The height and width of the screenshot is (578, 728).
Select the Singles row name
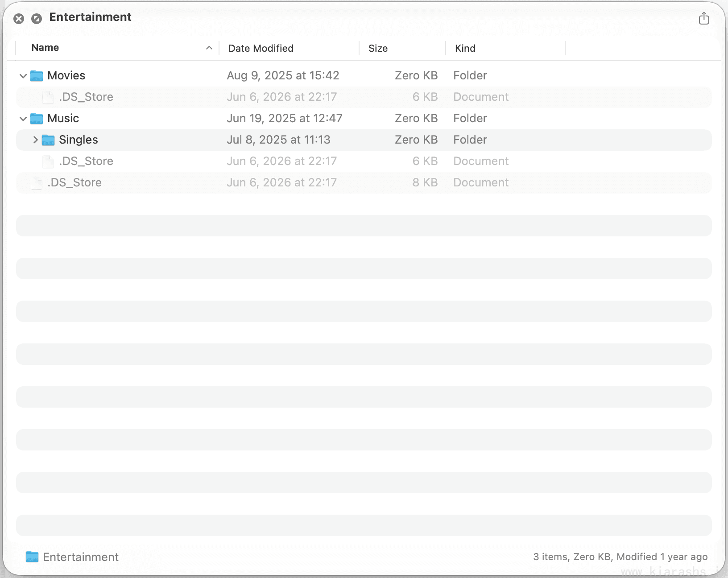pyautogui.click(x=79, y=140)
